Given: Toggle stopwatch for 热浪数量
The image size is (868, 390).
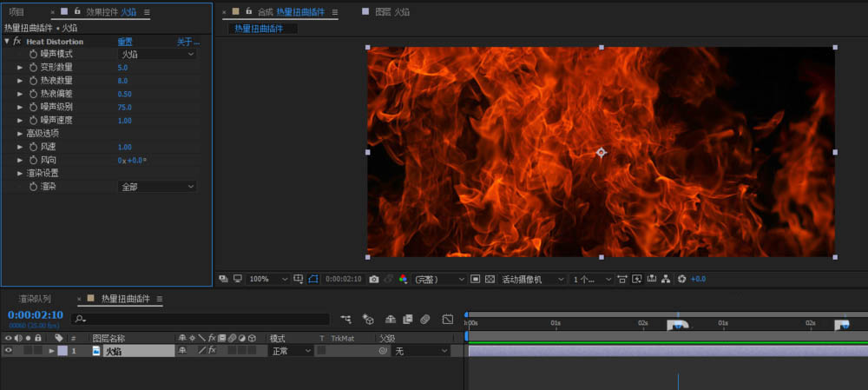Looking at the screenshot, I should (33, 80).
